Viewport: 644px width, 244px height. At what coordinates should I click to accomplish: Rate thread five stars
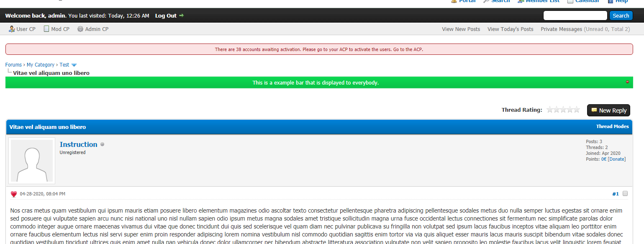point(577,110)
